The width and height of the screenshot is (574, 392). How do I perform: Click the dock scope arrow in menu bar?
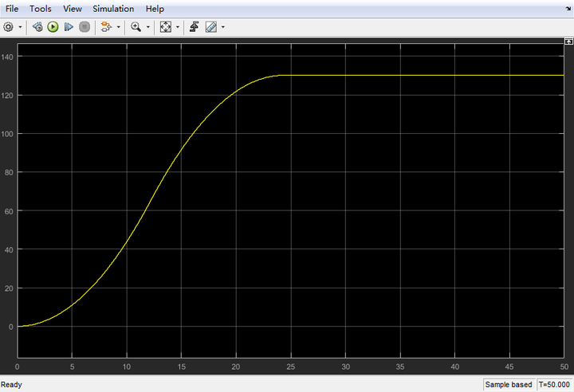pyautogui.click(x=568, y=9)
